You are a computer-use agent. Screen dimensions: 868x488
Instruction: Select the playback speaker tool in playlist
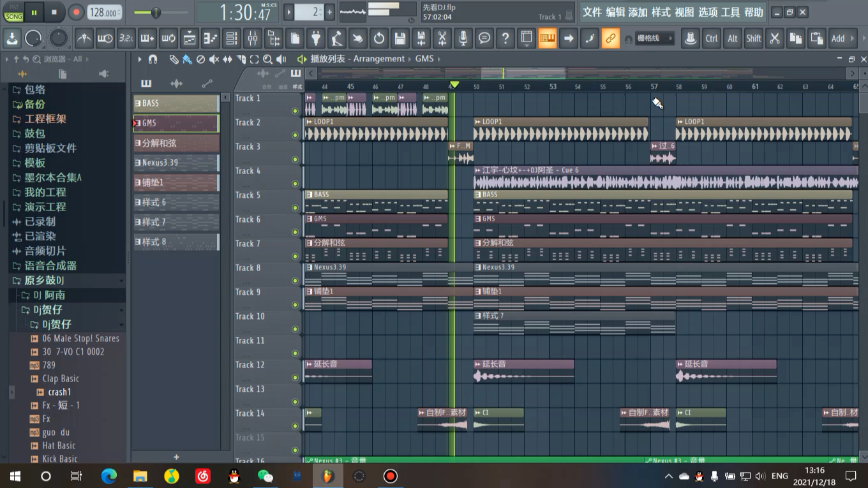point(281,59)
